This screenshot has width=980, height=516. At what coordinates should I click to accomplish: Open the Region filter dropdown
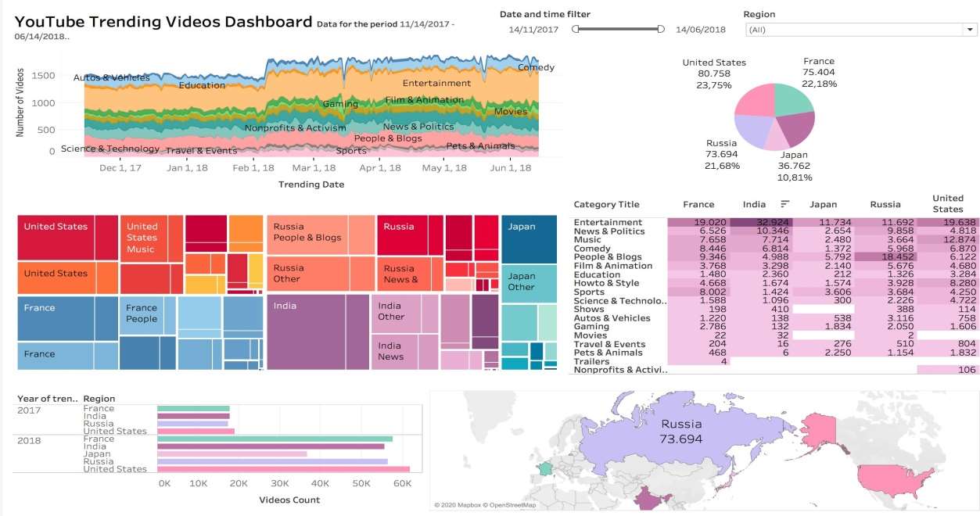coord(860,30)
